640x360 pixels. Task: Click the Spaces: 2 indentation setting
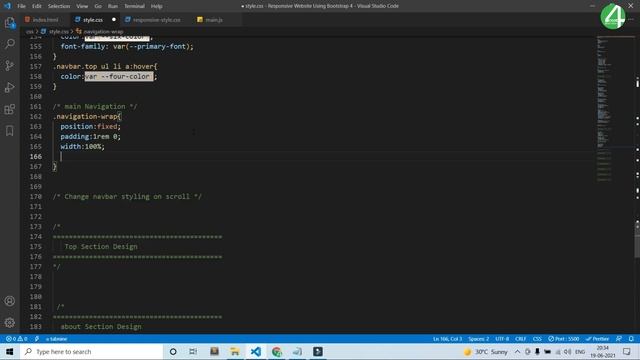478,339
